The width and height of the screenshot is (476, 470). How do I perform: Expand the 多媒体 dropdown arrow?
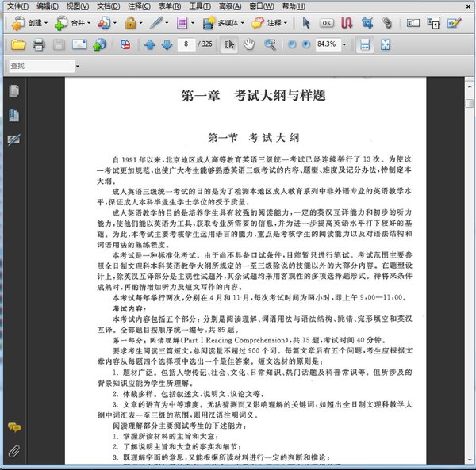tap(242, 23)
